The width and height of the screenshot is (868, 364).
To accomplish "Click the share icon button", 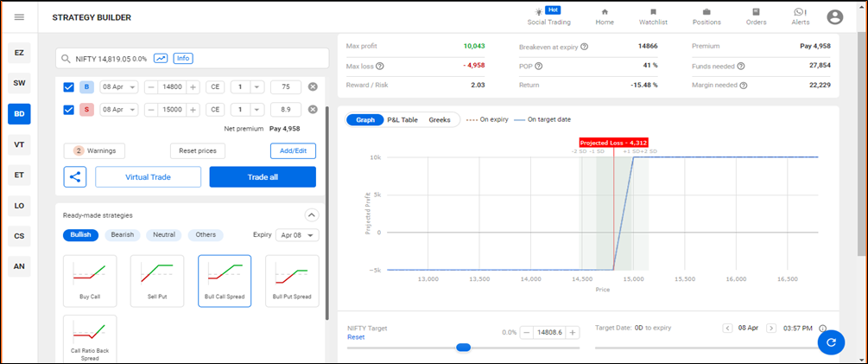I will click(74, 176).
